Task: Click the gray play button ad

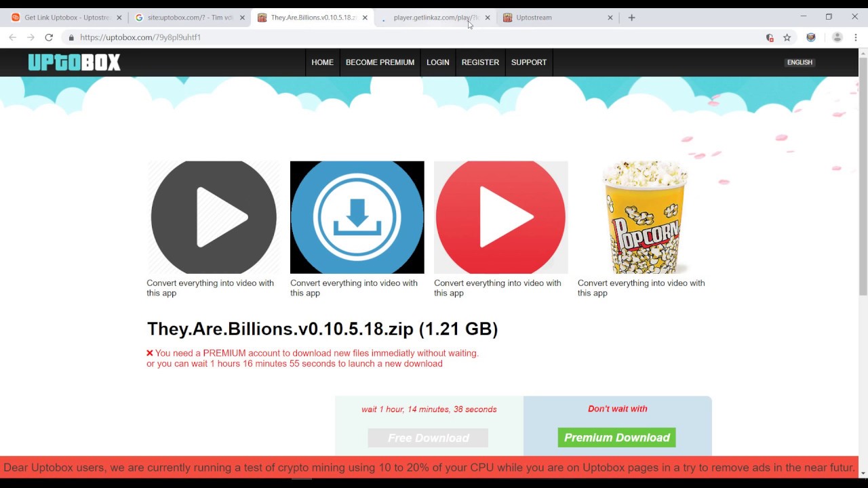Action: 213,217
